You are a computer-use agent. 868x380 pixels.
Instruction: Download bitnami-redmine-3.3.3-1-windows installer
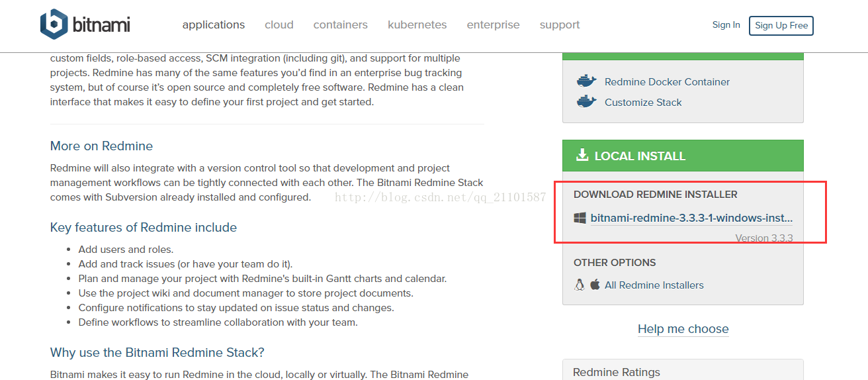coord(691,218)
